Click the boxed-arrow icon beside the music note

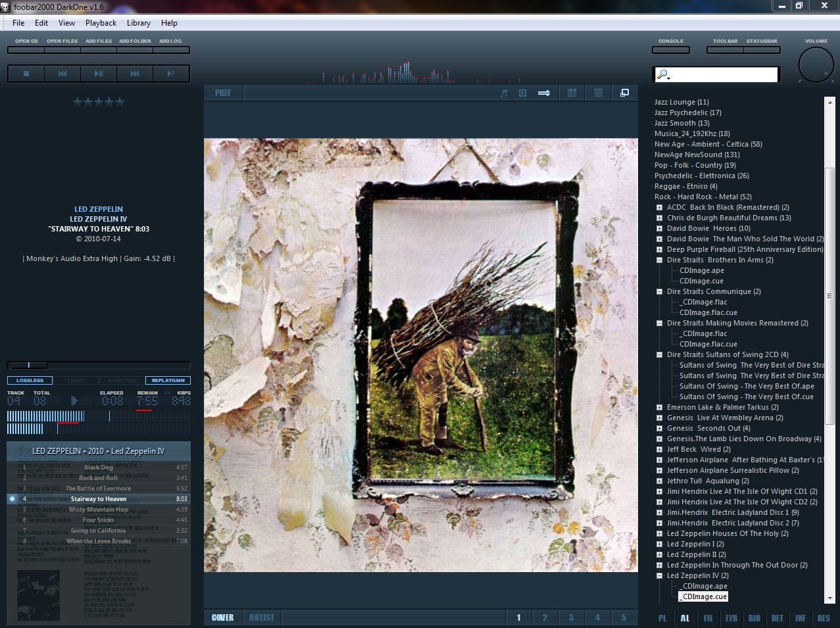(x=522, y=93)
